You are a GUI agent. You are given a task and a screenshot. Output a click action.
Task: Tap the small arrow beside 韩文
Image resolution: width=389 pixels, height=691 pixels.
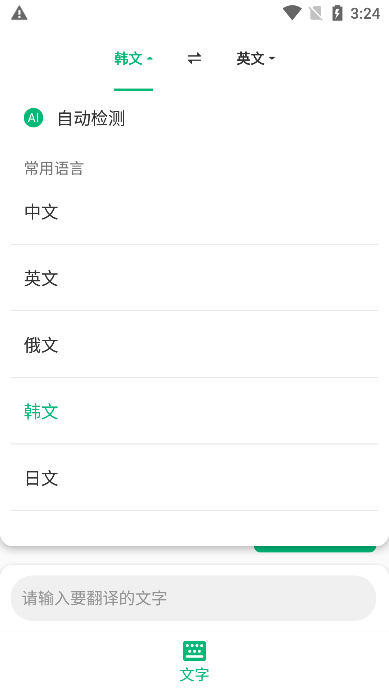point(149,59)
